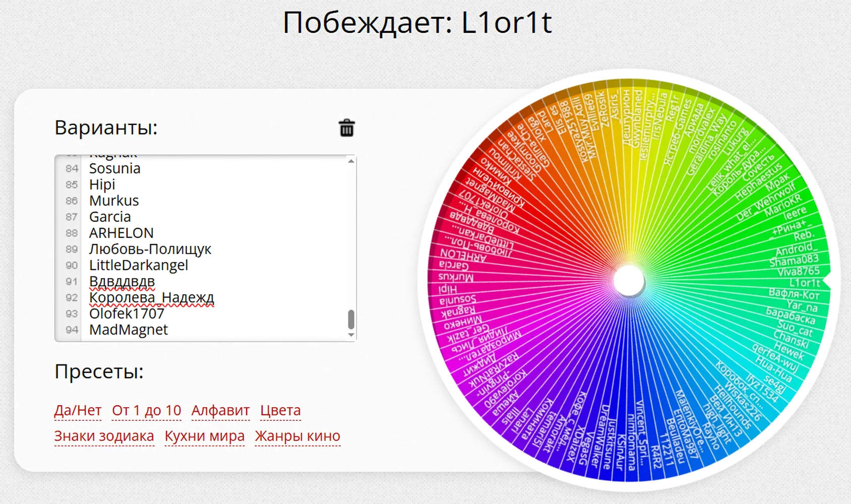The width and height of the screenshot is (851, 504).
Task: Click the Garcia entry in variants
Action: pos(110,217)
